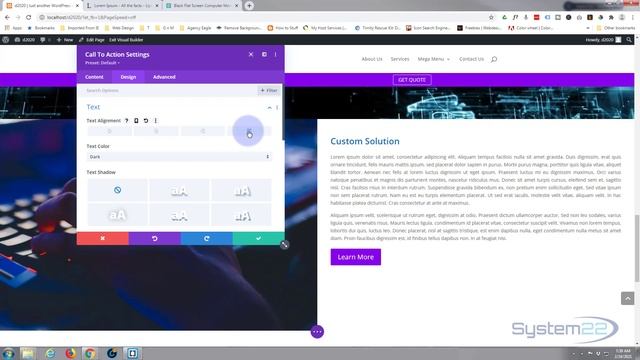This screenshot has height=360, width=640.
Task: Open the Chrome extensions puzzle icon
Action: click(x=611, y=18)
